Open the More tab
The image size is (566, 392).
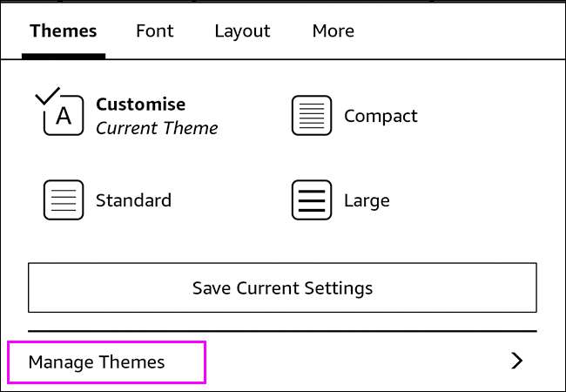click(333, 30)
